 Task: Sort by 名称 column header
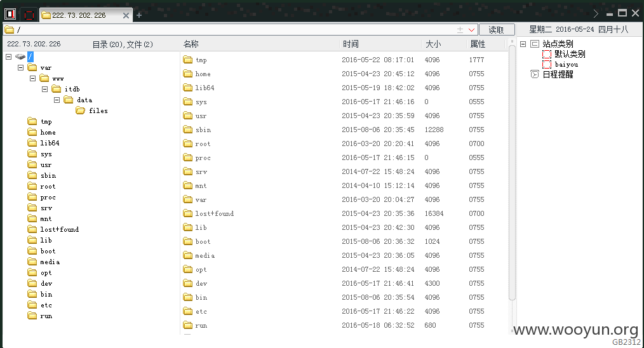(191, 44)
